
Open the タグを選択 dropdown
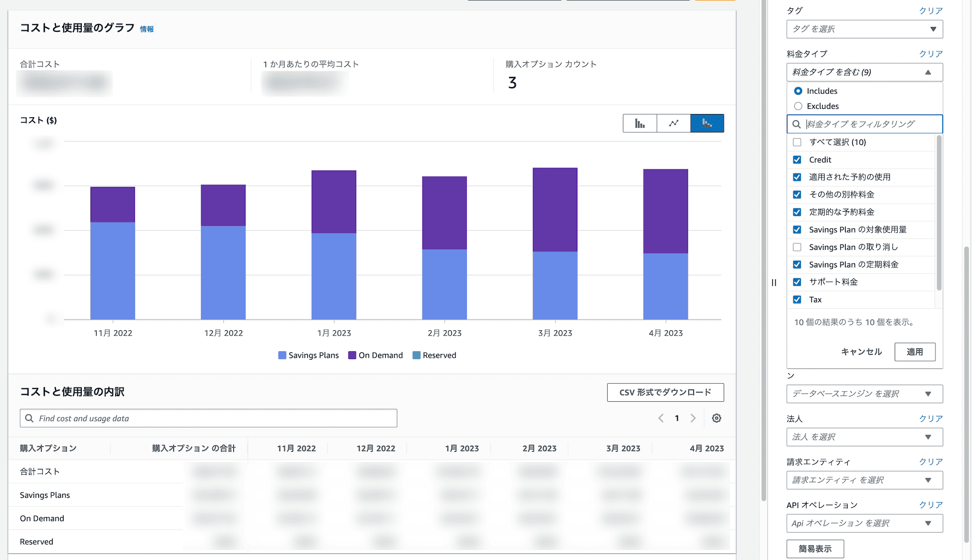(x=864, y=29)
